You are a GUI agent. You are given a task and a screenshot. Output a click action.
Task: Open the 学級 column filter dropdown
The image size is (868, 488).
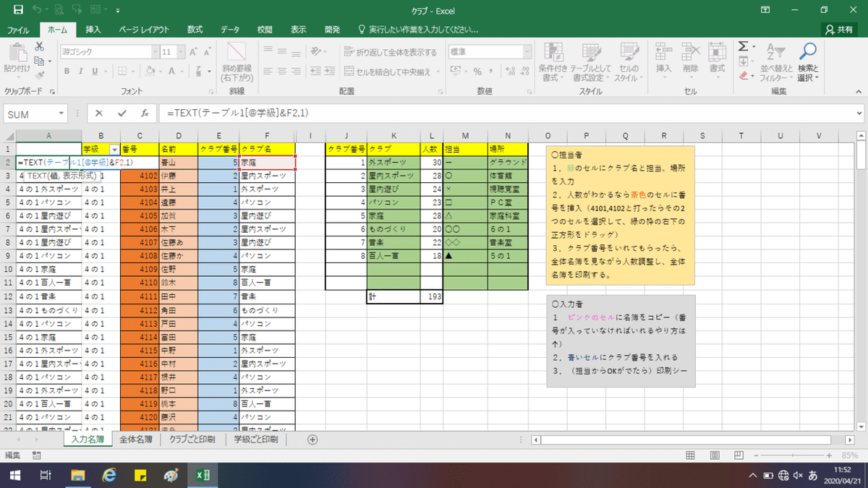click(x=114, y=148)
